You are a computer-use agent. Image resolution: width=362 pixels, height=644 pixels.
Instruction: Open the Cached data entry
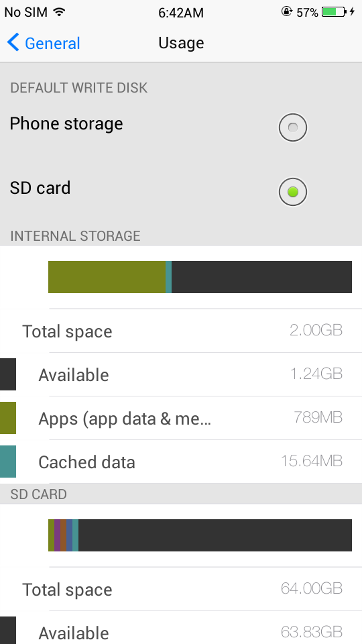coord(181,462)
